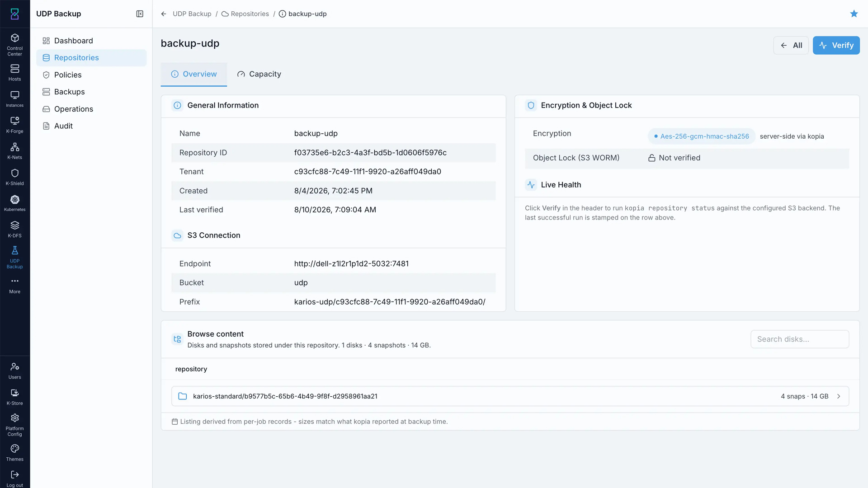The width and height of the screenshot is (868, 488).
Task: Open K-Store from the rail
Action: click(15, 397)
